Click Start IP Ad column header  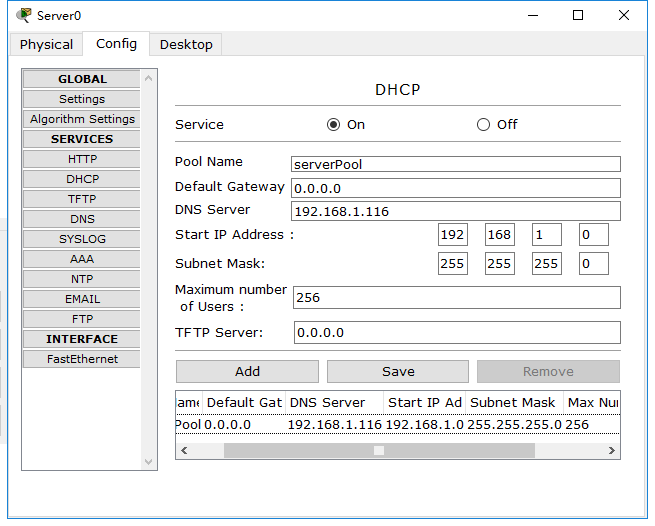click(424, 403)
